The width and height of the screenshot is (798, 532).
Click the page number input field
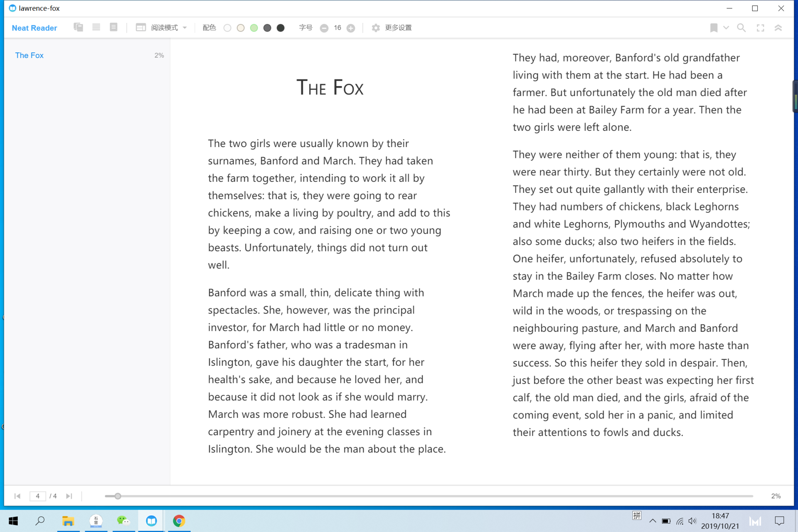(x=37, y=496)
